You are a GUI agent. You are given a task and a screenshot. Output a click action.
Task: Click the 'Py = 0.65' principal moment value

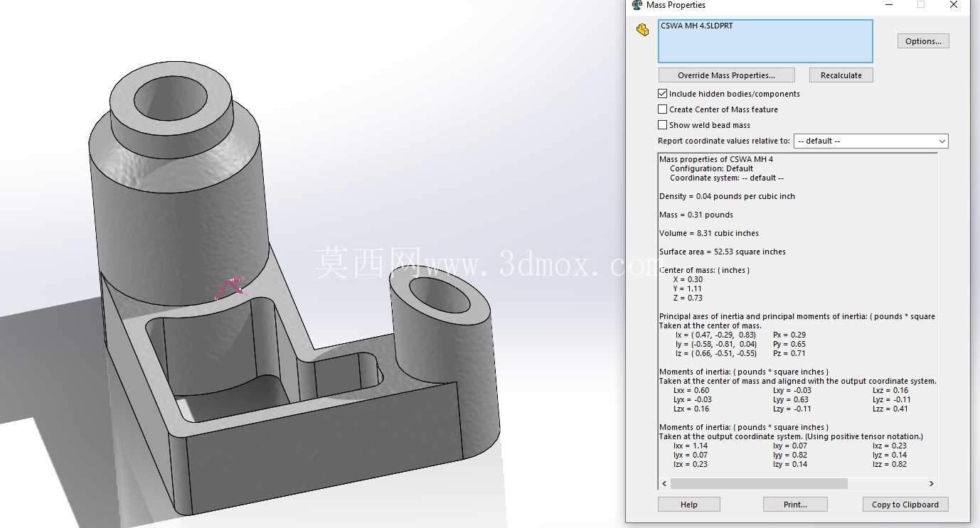789,344
